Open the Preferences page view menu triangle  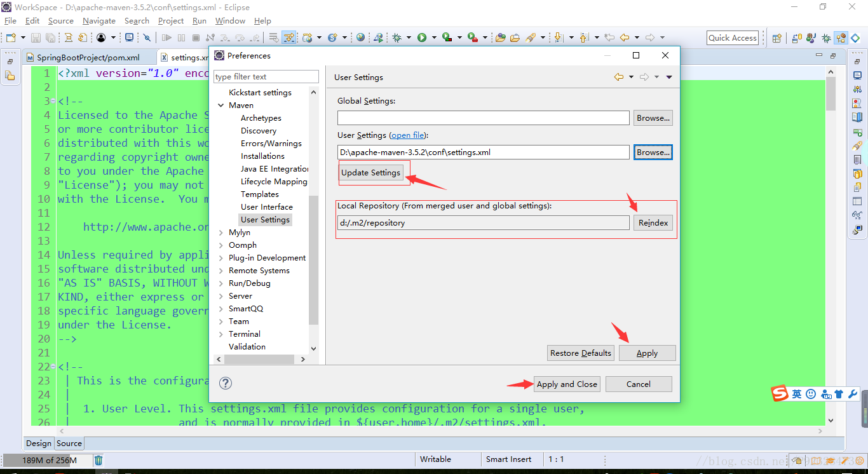[669, 78]
